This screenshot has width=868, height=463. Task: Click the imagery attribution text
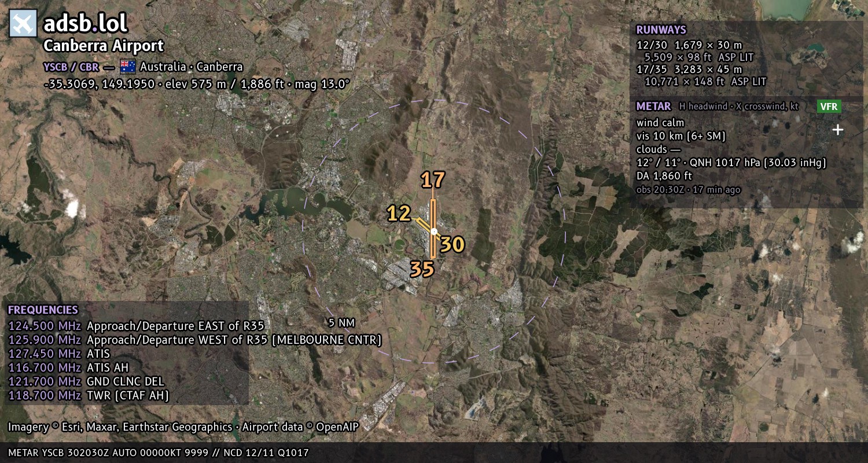(183, 427)
